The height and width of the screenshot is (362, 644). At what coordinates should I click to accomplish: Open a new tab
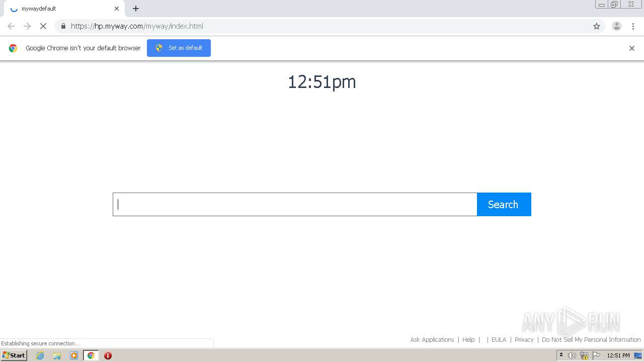136,9
